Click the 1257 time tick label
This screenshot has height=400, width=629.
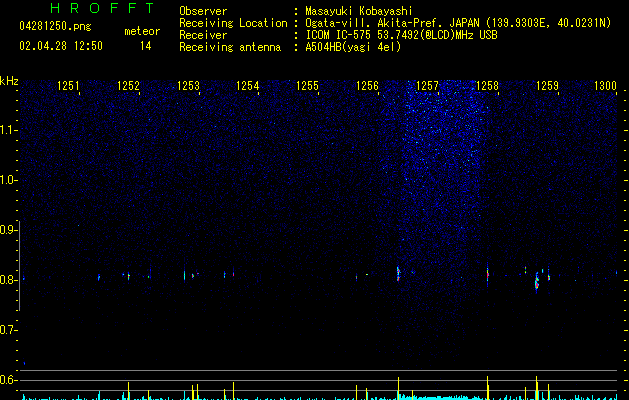coord(427,86)
